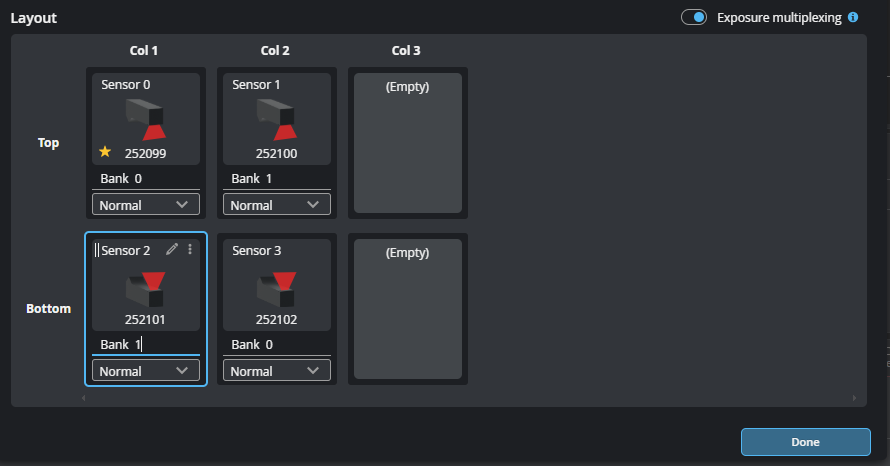
Task: Click the Sensor 0 camera icon
Action: (x=146, y=119)
